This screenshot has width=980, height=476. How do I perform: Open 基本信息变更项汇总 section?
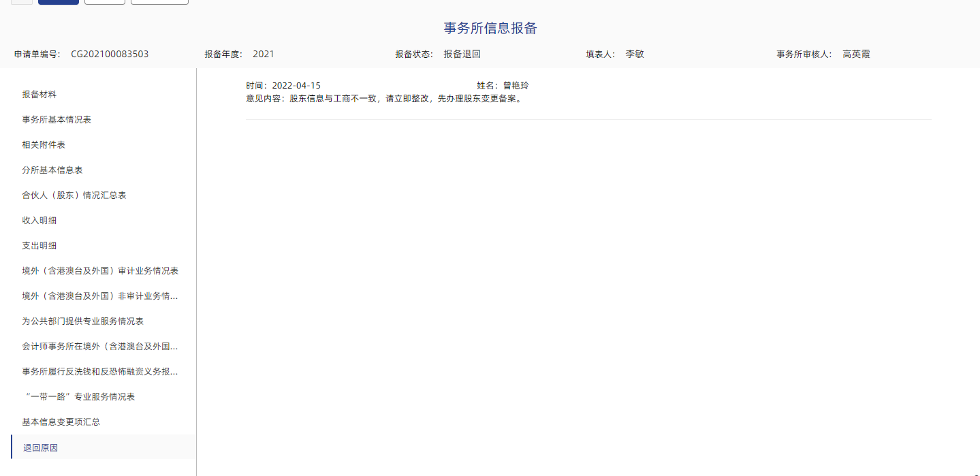61,422
